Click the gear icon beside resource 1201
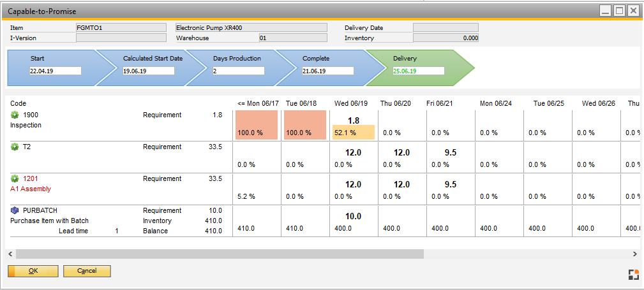644x290 pixels. (x=15, y=178)
